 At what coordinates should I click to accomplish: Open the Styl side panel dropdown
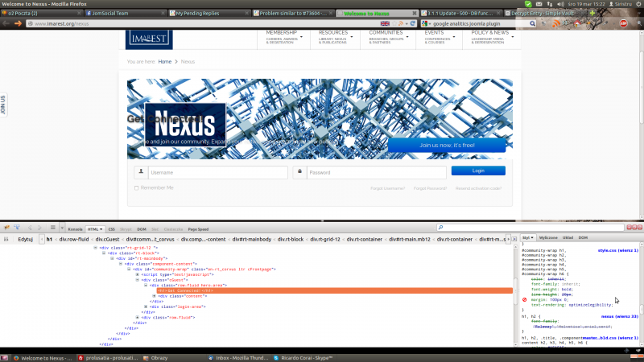click(x=532, y=237)
